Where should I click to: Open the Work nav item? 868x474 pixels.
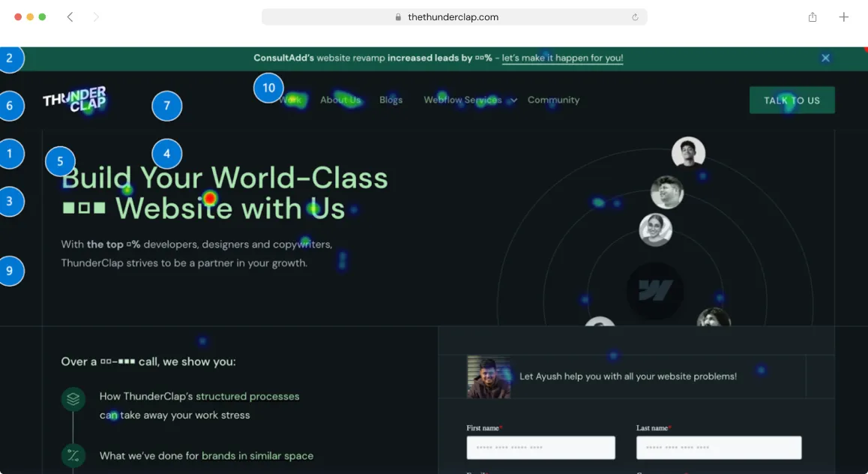[x=290, y=100]
